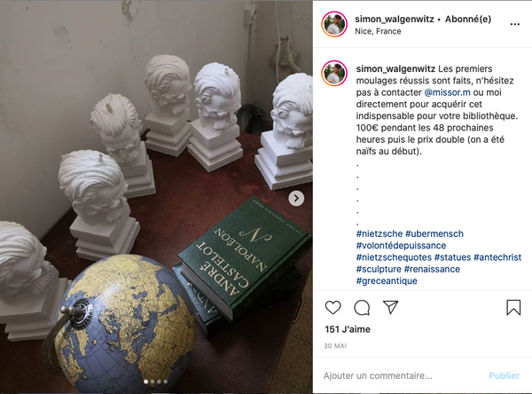Like the post with heart icon
This screenshot has width=532, height=394.
[x=332, y=307]
